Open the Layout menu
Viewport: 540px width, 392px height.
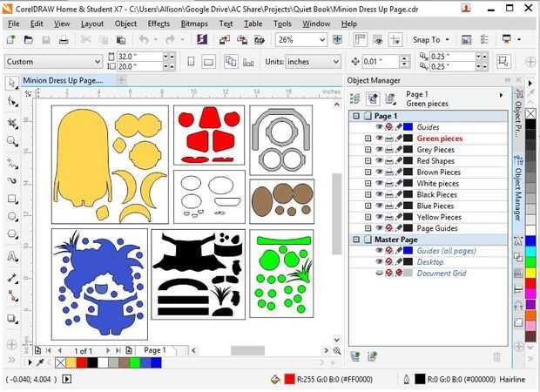click(x=92, y=24)
